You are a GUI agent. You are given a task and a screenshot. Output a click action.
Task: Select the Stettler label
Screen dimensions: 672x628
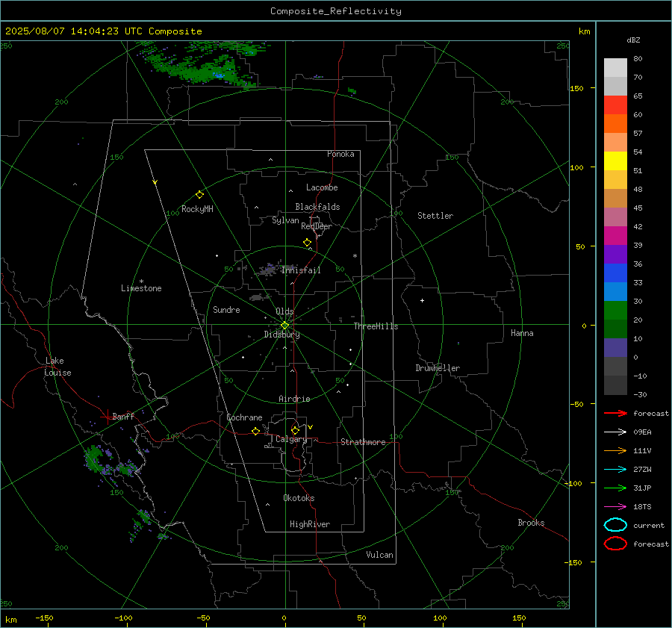tap(435, 216)
